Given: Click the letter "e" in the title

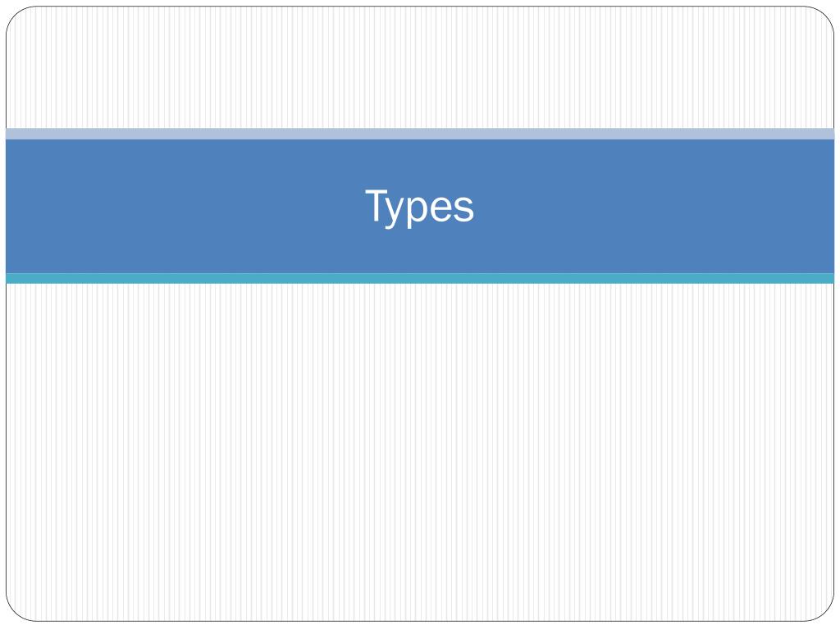Looking at the screenshot, I should (x=441, y=209).
